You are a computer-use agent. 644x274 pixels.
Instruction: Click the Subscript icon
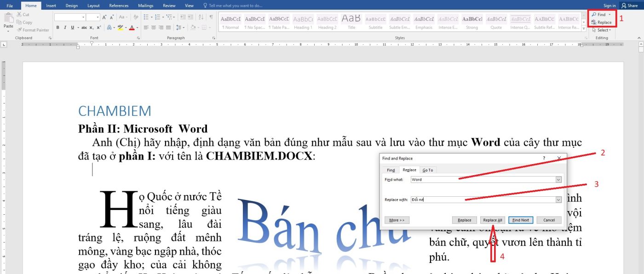[91, 27]
